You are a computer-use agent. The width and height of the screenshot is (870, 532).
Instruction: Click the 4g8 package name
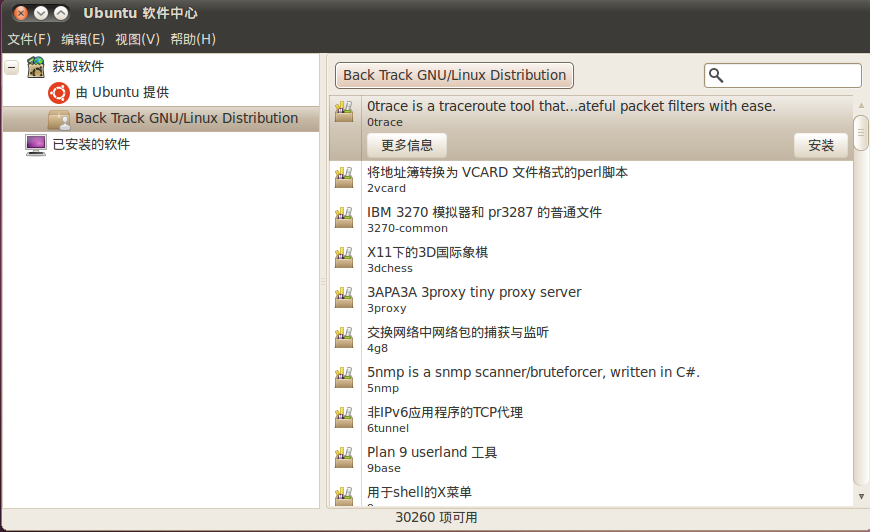coord(377,348)
